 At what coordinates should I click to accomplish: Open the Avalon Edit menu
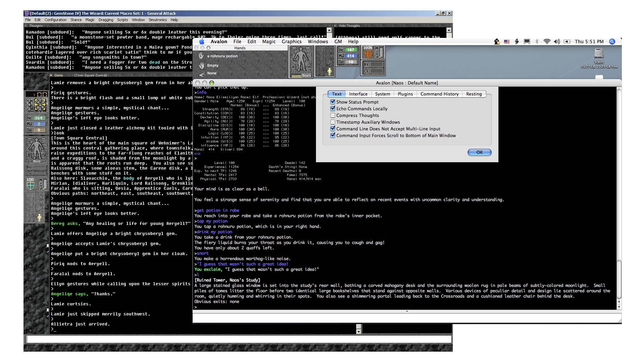pyautogui.click(x=252, y=42)
